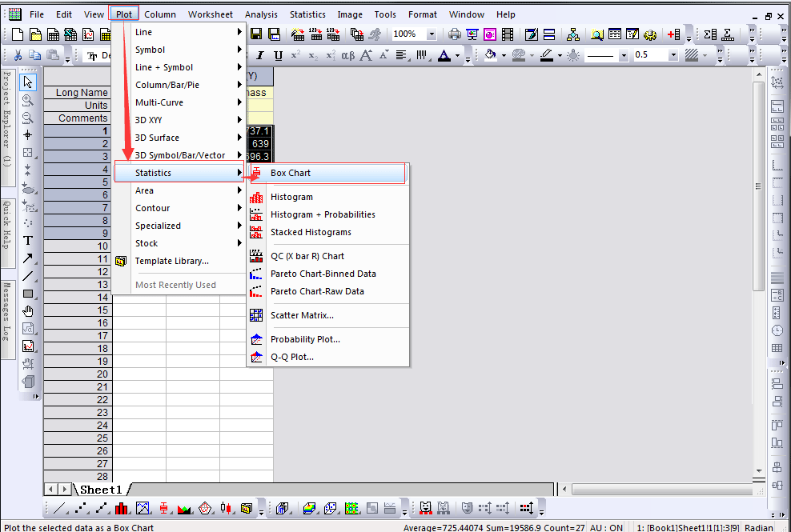Click the font color A swatch
The image size is (791, 532).
click(444, 55)
